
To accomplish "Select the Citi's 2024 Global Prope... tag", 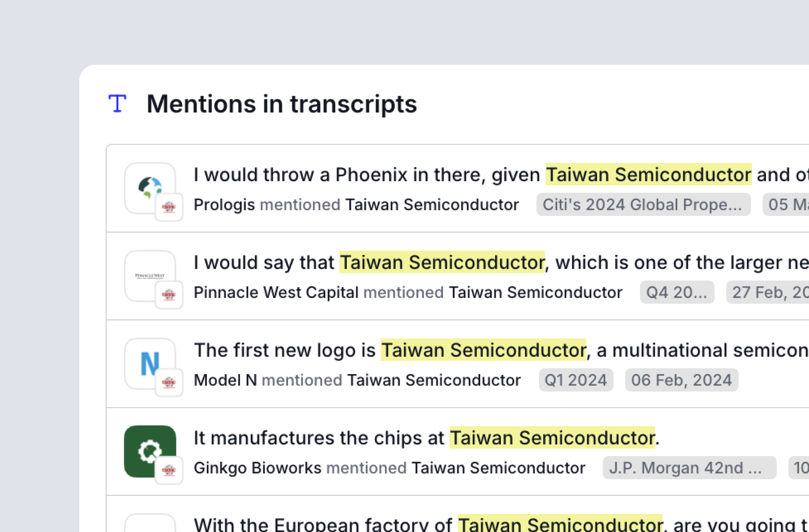I will (643, 204).
